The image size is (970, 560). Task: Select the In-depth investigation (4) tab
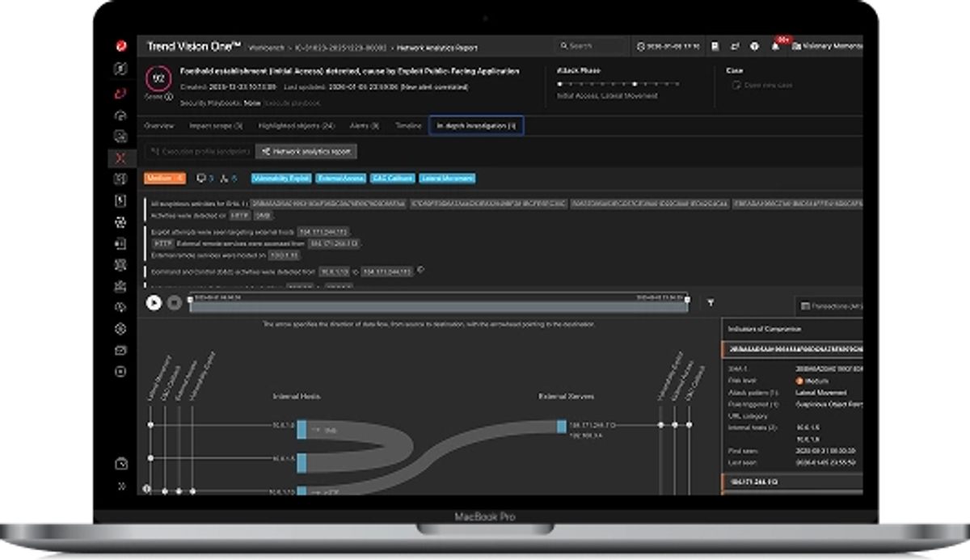coord(476,126)
